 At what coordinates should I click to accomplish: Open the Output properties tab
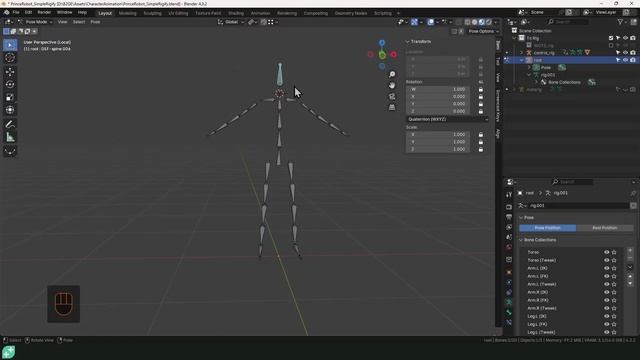(509, 217)
